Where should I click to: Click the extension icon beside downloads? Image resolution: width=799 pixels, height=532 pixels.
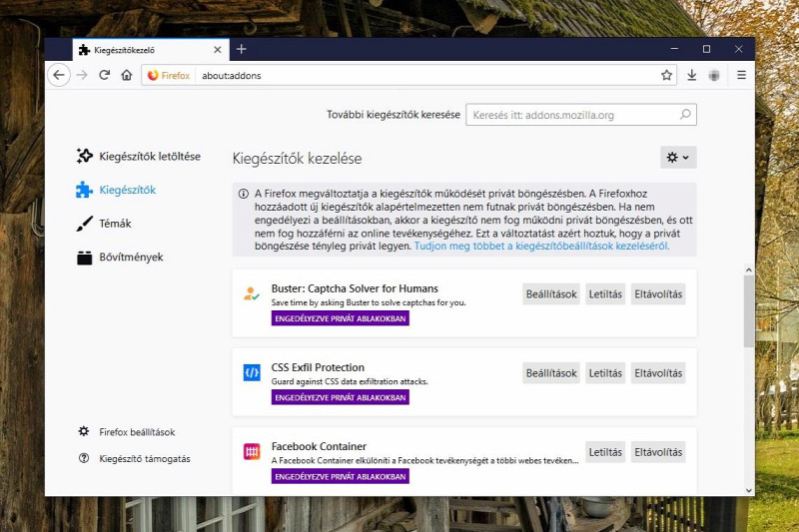tap(714, 75)
